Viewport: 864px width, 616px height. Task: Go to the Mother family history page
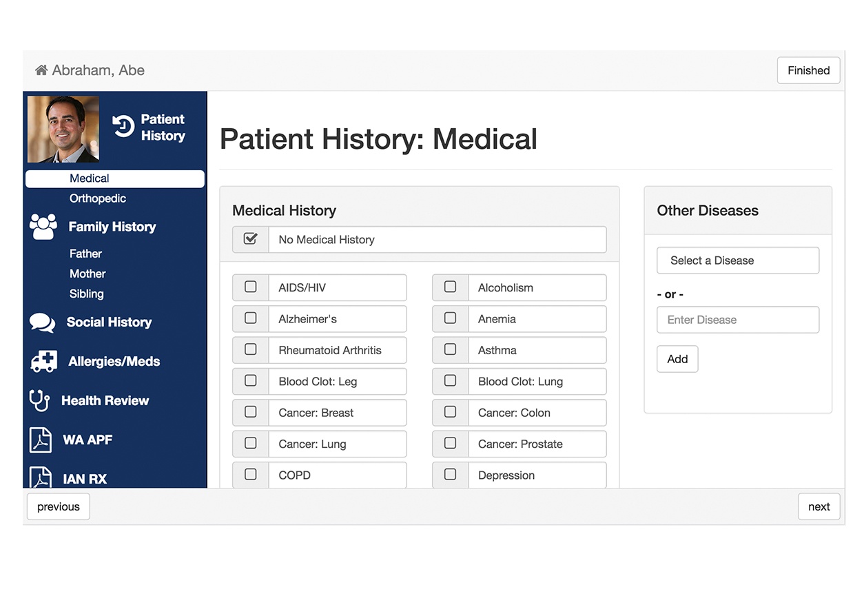point(88,274)
